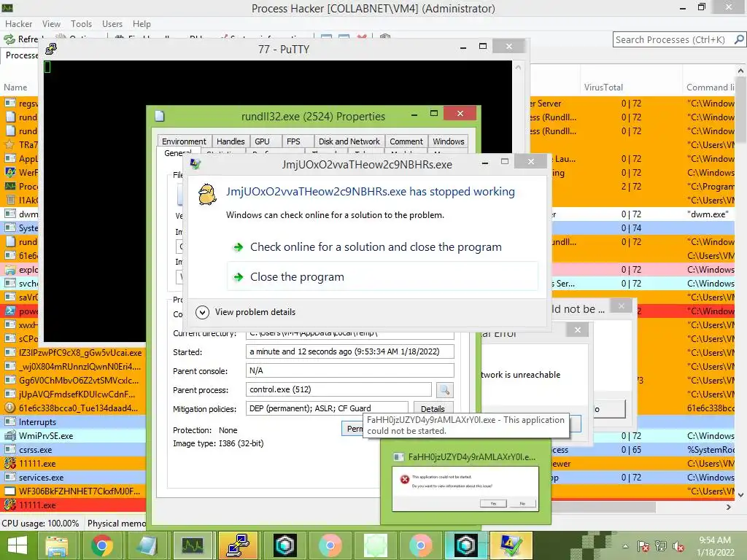The height and width of the screenshot is (560, 747).
Task: Click the crashed app duck icon
Action: pos(207,194)
